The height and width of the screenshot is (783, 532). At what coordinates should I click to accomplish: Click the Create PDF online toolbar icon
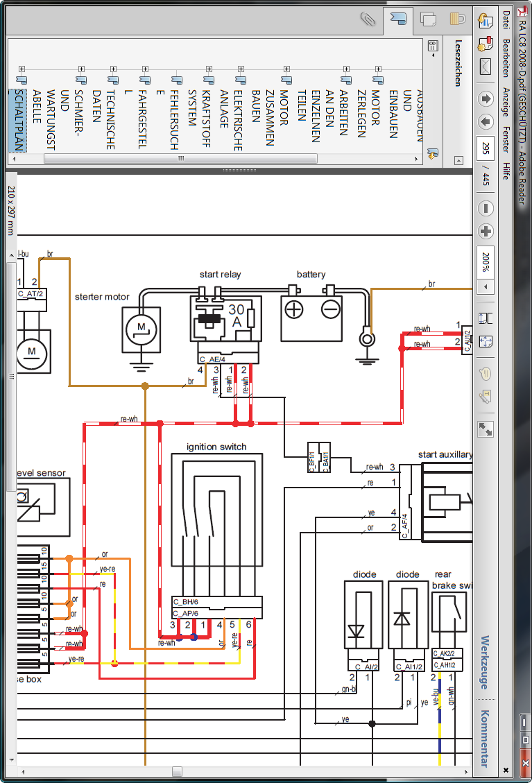(485, 22)
